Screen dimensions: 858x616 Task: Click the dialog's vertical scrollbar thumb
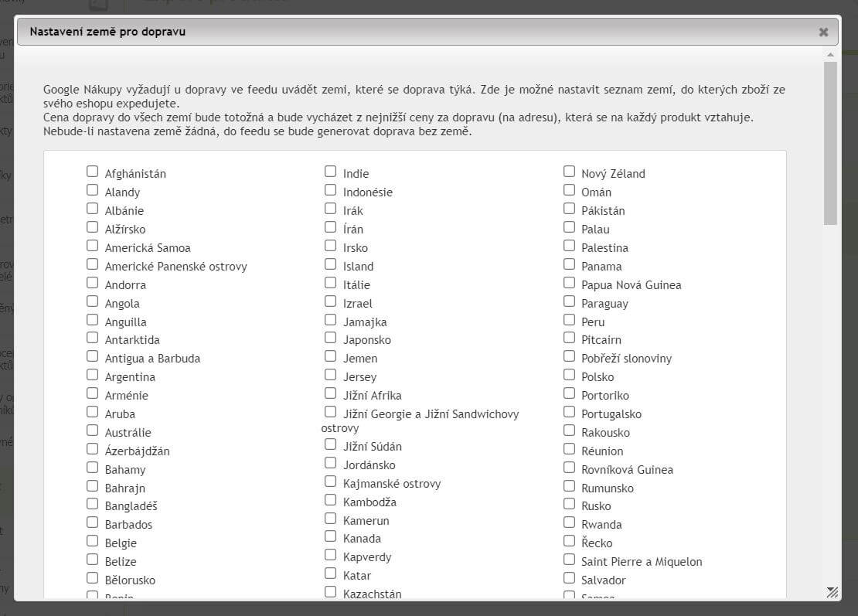point(830,143)
